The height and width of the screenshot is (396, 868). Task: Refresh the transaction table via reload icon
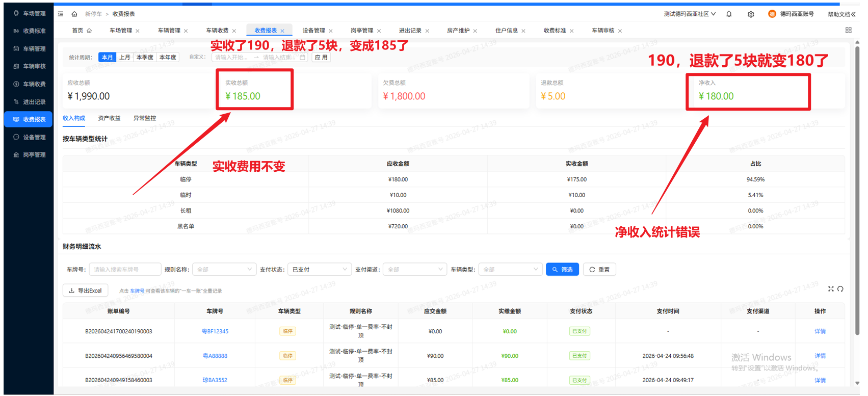840,289
